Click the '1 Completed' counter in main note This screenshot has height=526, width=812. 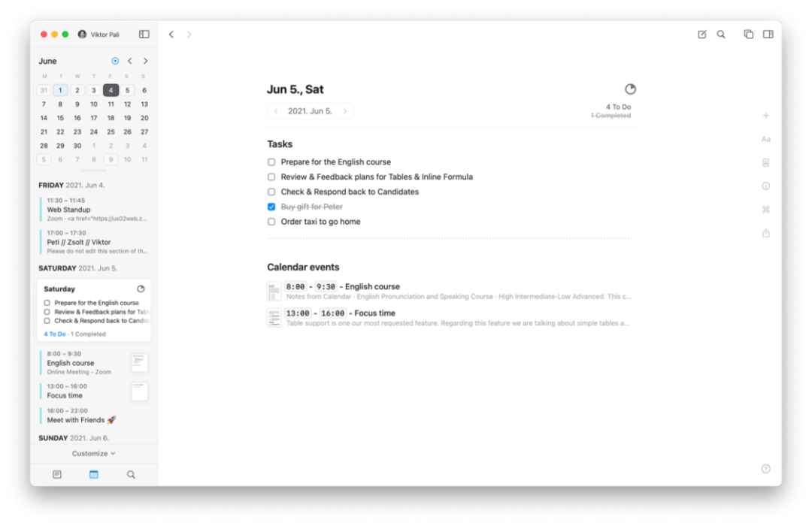pos(611,116)
